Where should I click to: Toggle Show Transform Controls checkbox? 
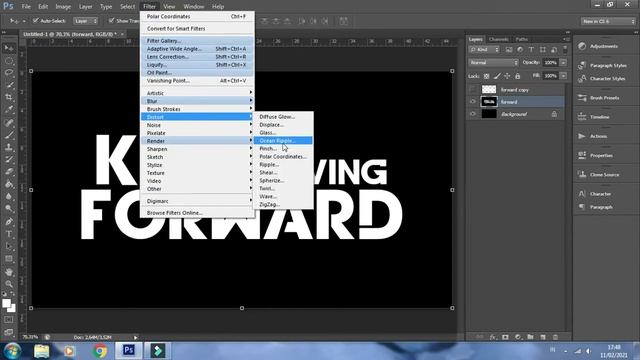111,20
